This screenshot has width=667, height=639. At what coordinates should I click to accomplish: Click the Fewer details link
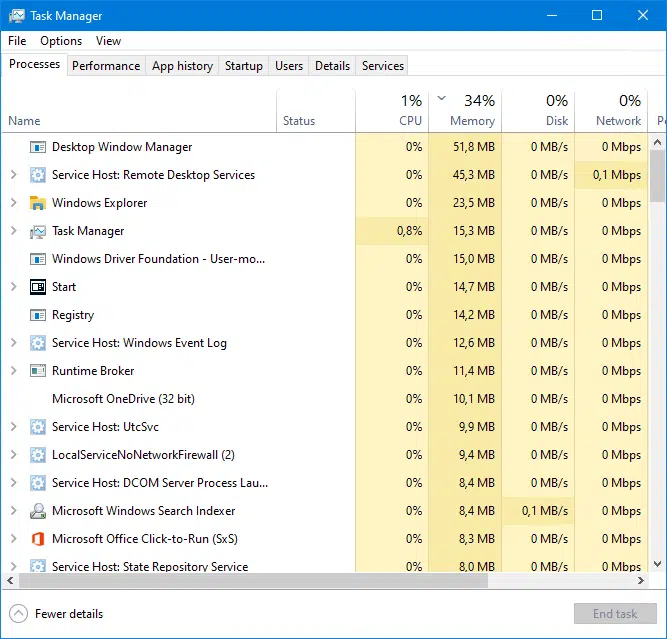pyautogui.click(x=69, y=614)
